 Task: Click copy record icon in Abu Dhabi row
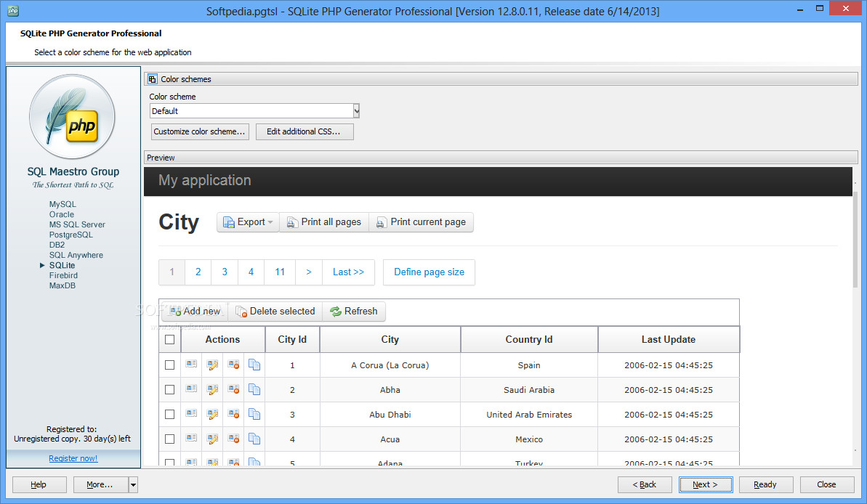[x=254, y=415]
